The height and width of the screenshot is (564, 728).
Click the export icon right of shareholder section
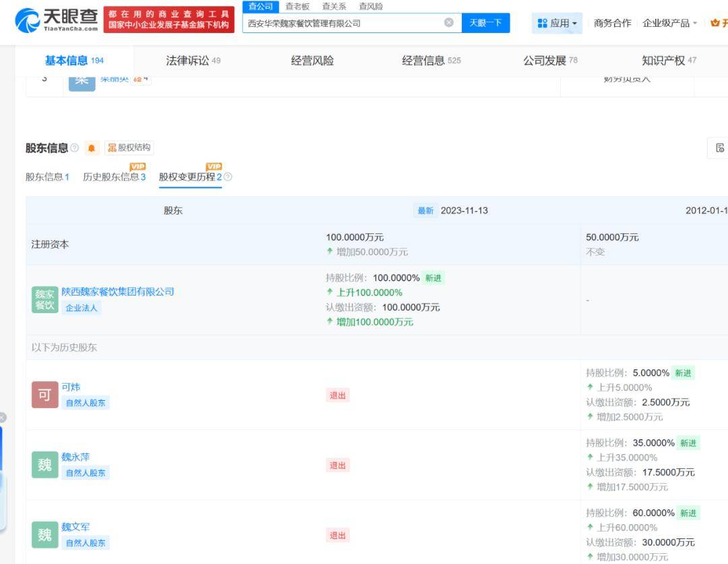pyautogui.click(x=719, y=148)
